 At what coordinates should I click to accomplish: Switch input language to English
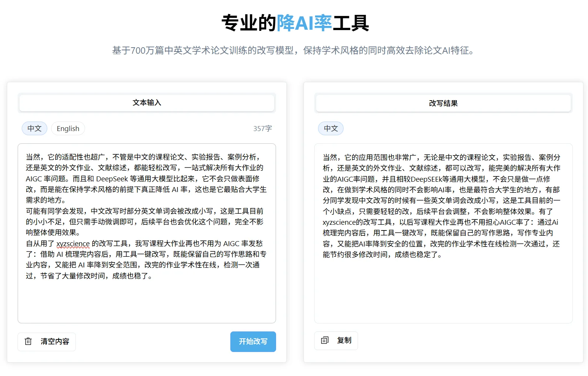coord(68,128)
